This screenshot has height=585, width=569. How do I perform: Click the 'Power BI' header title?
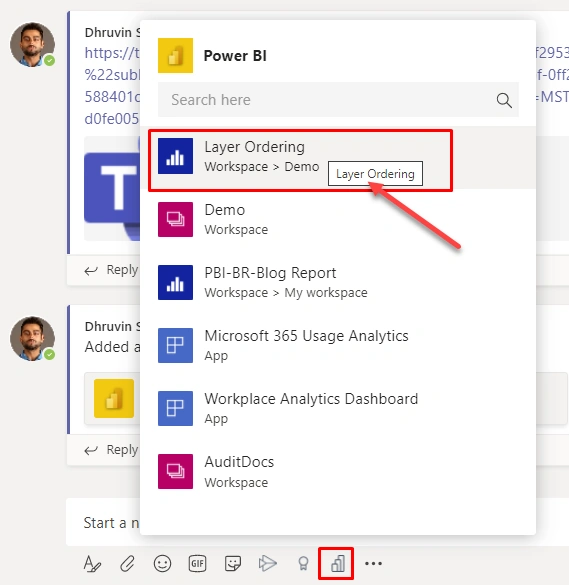point(235,56)
